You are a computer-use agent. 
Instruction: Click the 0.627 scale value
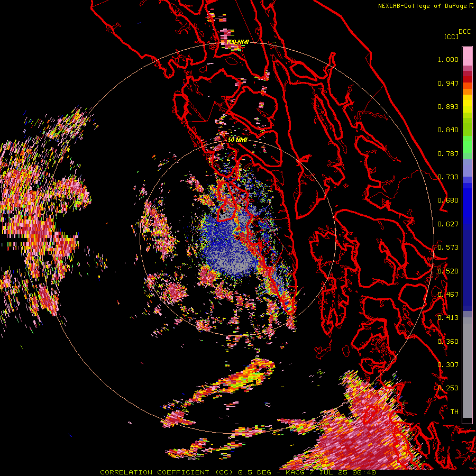(x=448, y=224)
